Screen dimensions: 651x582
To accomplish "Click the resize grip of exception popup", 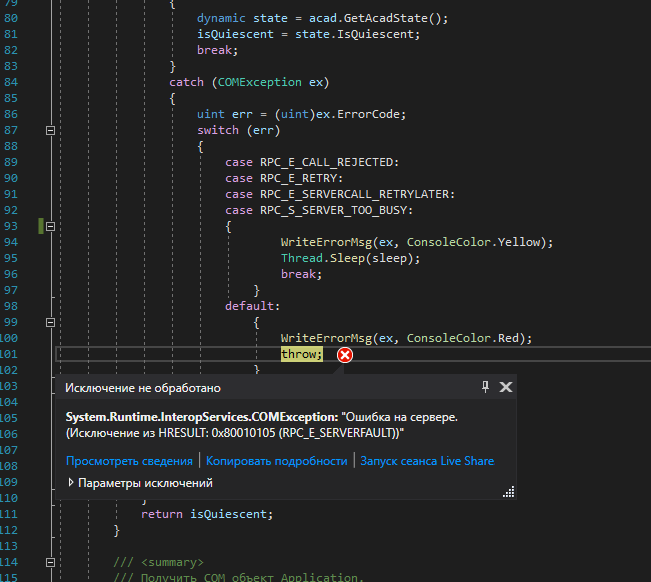I will click(x=509, y=492).
